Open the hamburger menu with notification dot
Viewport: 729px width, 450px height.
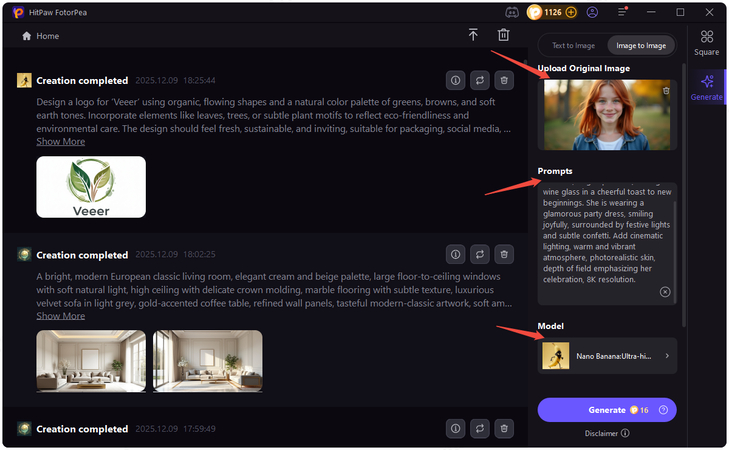[x=622, y=12]
